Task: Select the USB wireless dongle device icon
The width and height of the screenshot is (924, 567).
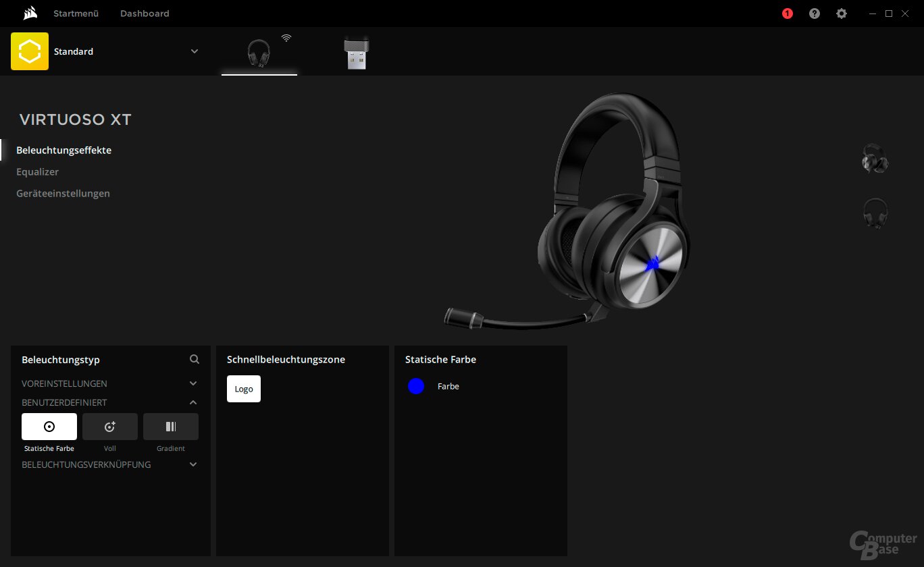Action: 357,53
